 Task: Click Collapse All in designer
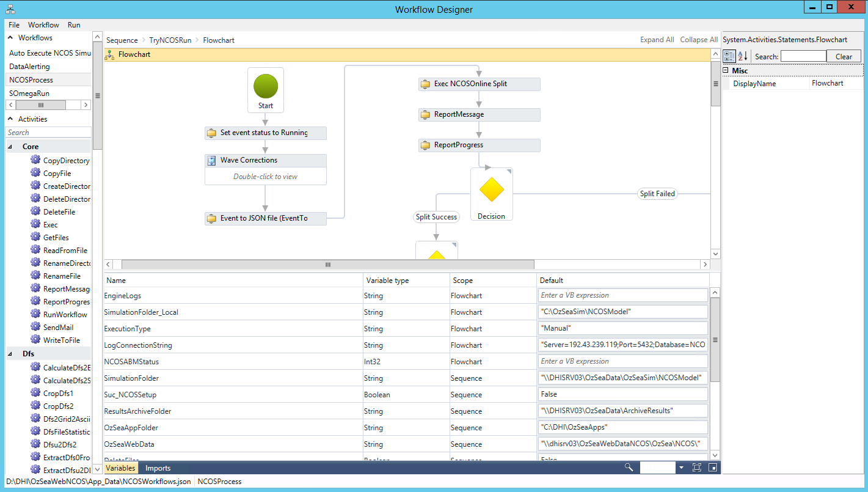pos(699,40)
